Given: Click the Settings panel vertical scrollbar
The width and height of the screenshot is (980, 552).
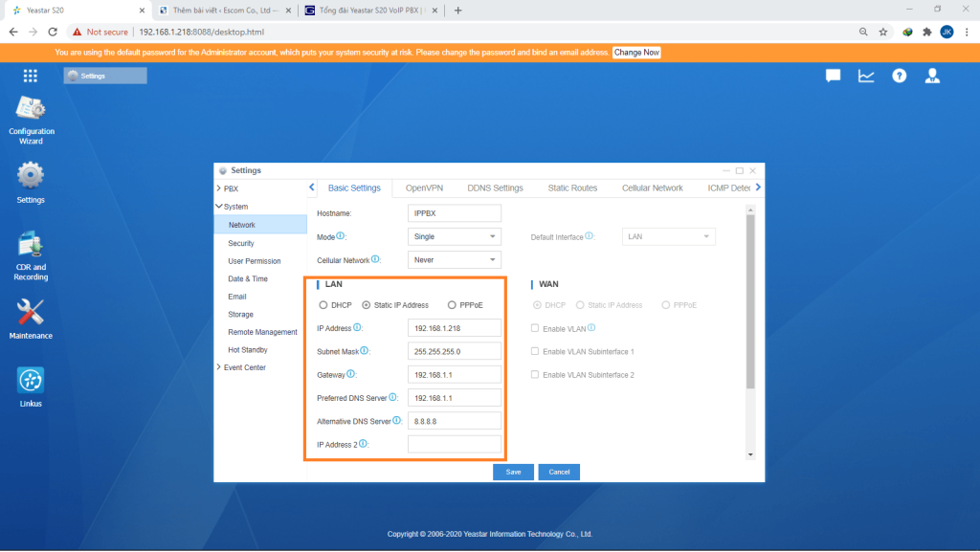Looking at the screenshot, I should pyautogui.click(x=750, y=301).
